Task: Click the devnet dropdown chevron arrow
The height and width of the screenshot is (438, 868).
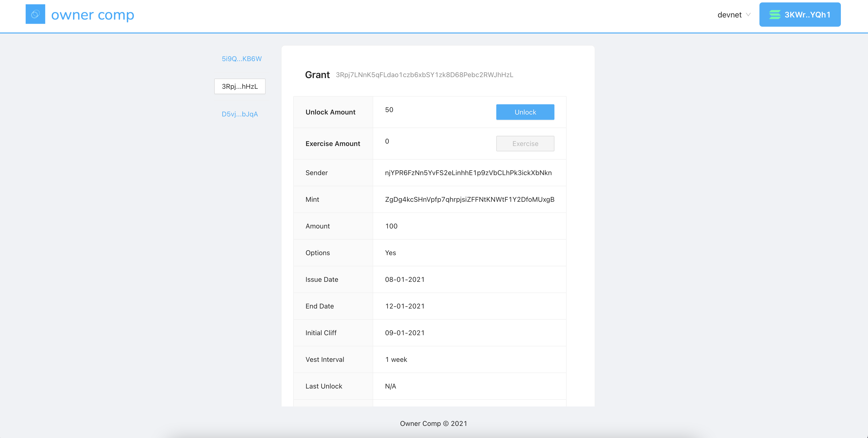Action: point(748,15)
